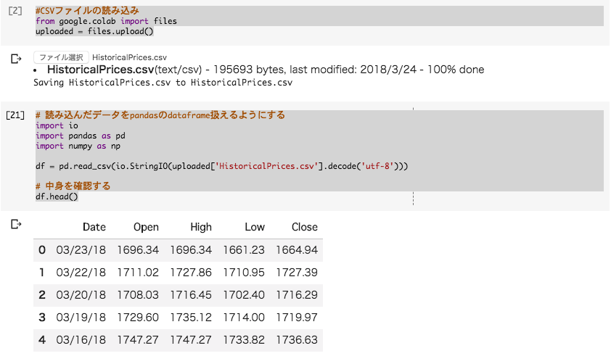Click the Open value 1711.02
This screenshot has height=364, width=611.
[138, 273]
